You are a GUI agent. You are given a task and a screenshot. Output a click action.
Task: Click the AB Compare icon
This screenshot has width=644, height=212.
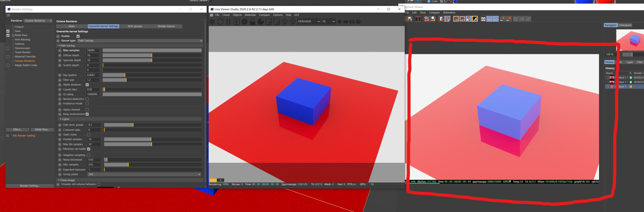[483, 19]
